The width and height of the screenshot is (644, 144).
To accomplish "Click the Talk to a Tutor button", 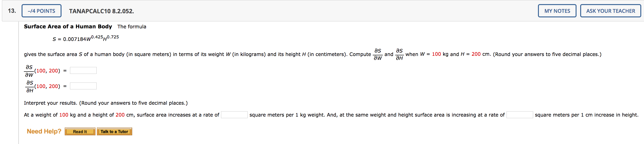I will coord(114,132).
